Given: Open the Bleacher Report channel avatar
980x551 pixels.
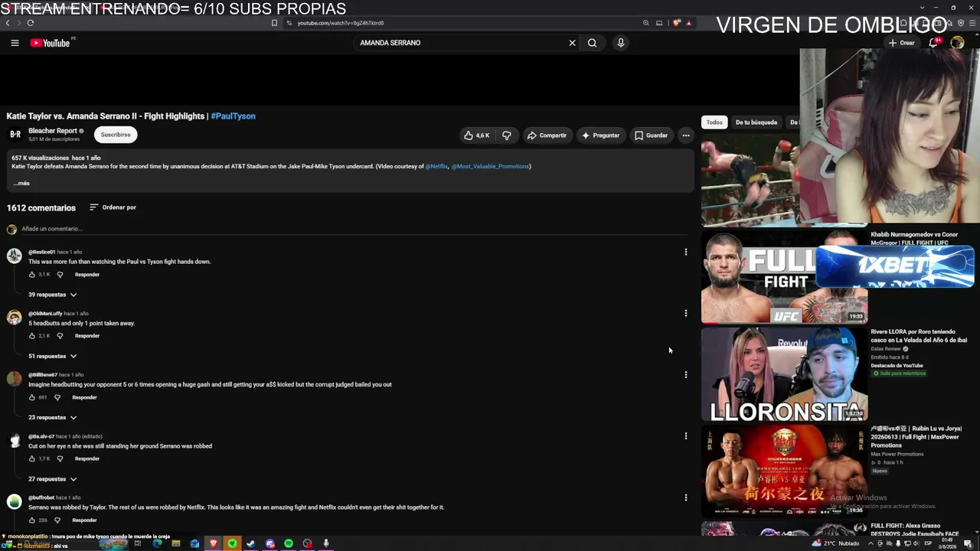Looking at the screenshot, I should tap(15, 135).
